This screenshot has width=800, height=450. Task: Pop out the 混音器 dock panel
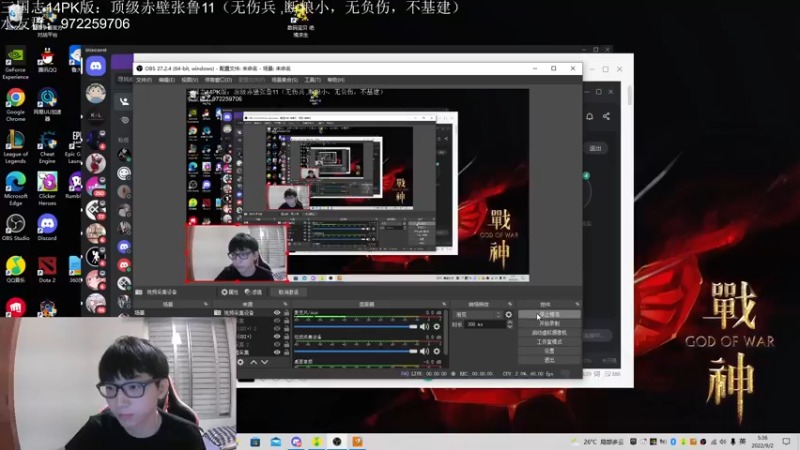coord(444,305)
